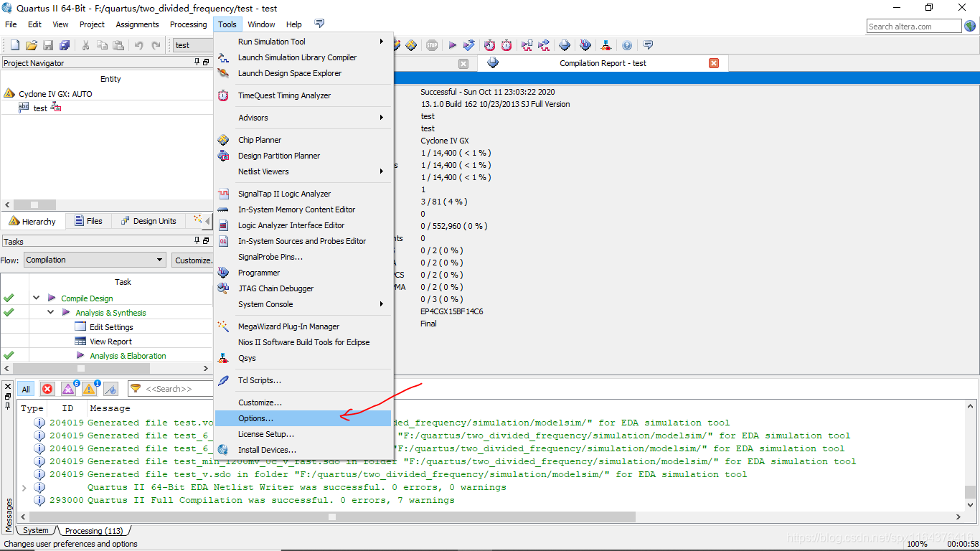Collapse the Analysis & Synthesis task

click(x=50, y=312)
